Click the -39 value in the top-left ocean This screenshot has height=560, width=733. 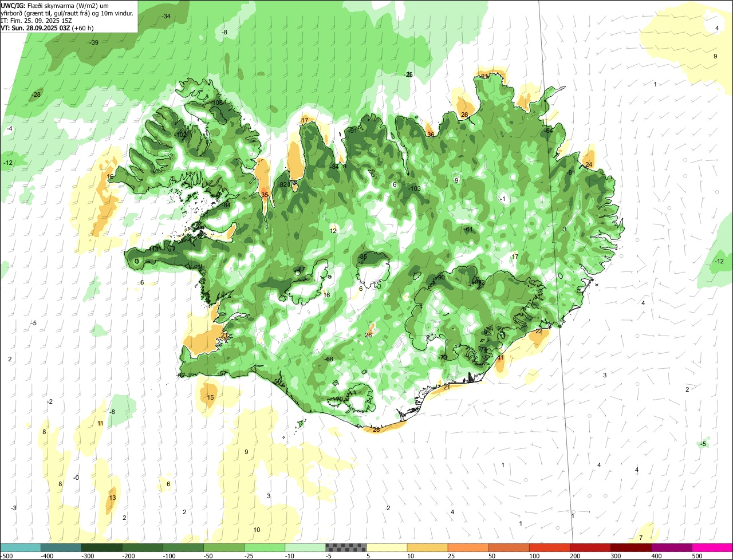pyautogui.click(x=94, y=42)
